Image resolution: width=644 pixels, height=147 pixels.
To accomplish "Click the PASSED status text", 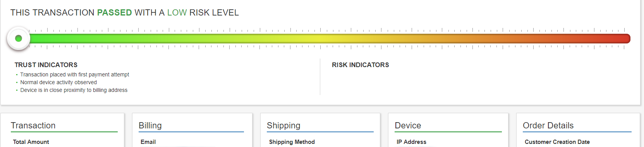I will point(114,12).
